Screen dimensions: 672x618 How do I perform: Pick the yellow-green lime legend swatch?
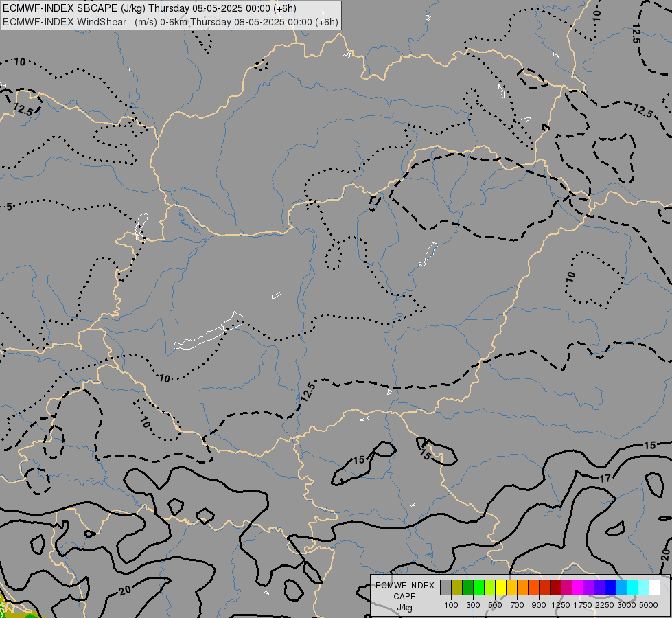pyautogui.click(x=490, y=587)
